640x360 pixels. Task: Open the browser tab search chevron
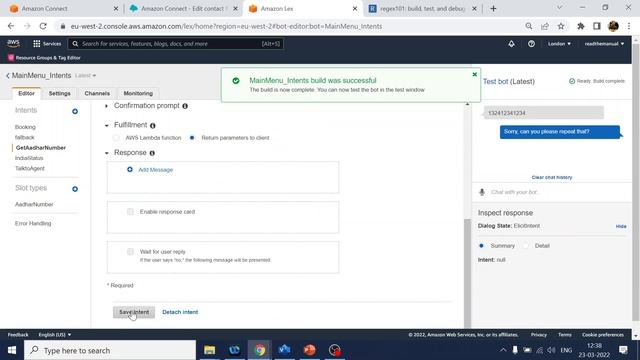(560, 8)
